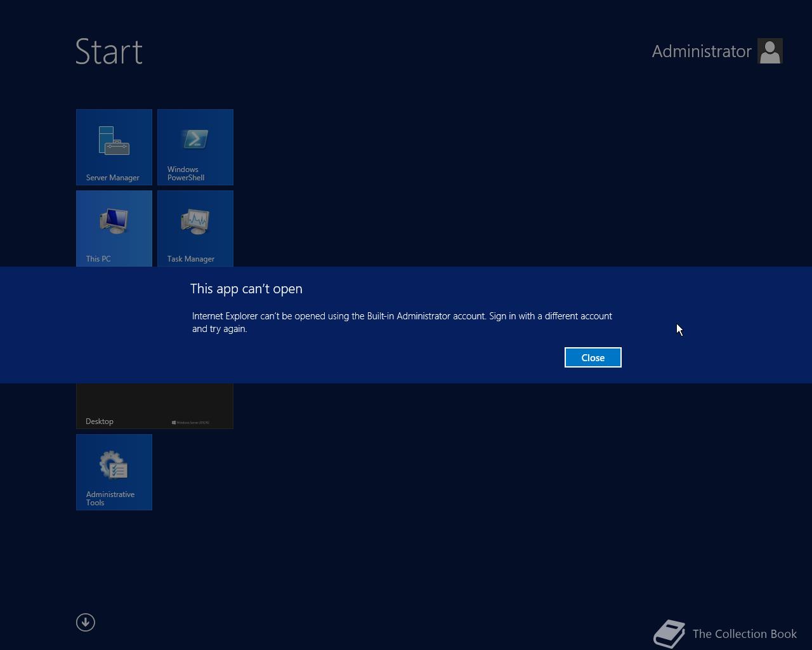Image resolution: width=812 pixels, height=650 pixels.
Task: Open the Administrative Tools tile
Action: (114, 472)
